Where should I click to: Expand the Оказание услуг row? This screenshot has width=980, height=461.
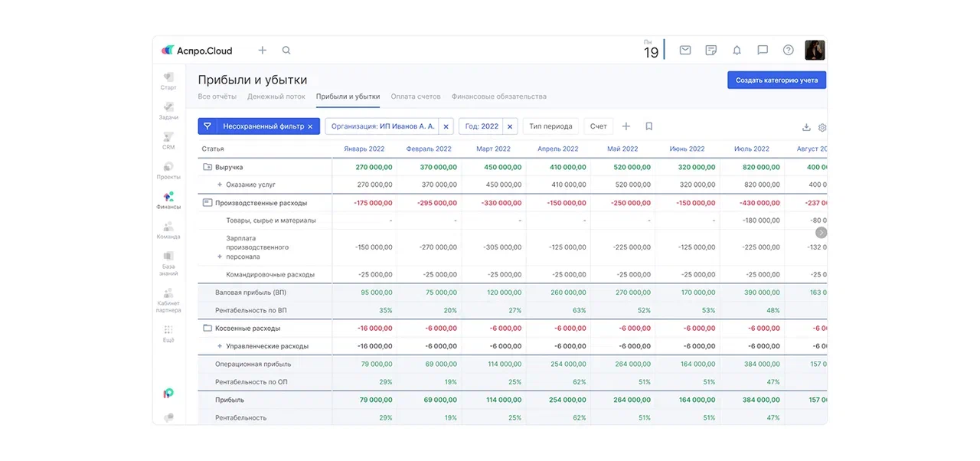pos(220,185)
